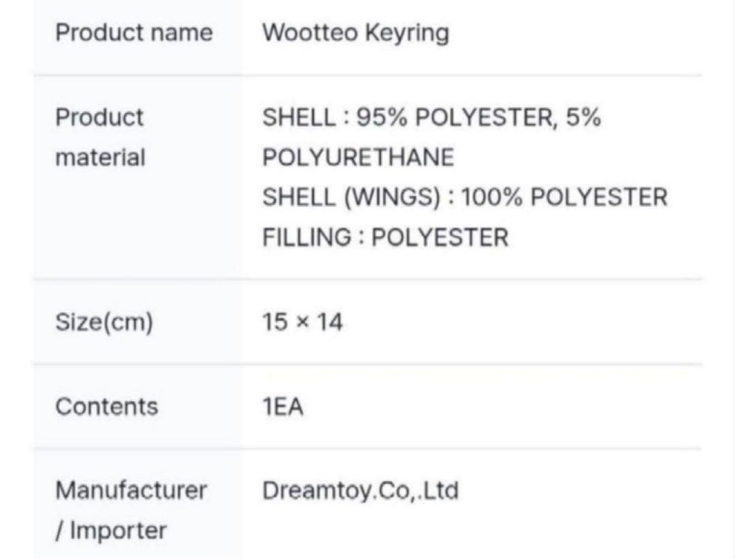Select the "Wootteo Keyring" product name text
735x560 pixels.
click(355, 33)
